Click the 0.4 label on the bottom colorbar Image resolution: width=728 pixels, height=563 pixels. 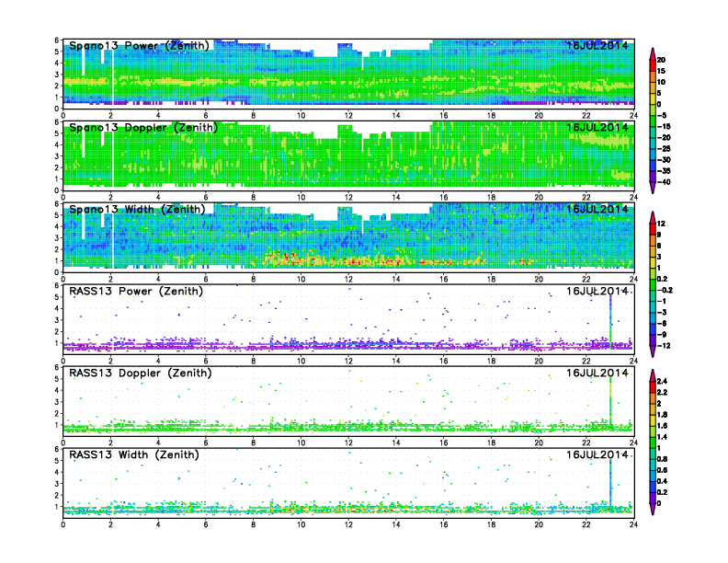tap(662, 481)
